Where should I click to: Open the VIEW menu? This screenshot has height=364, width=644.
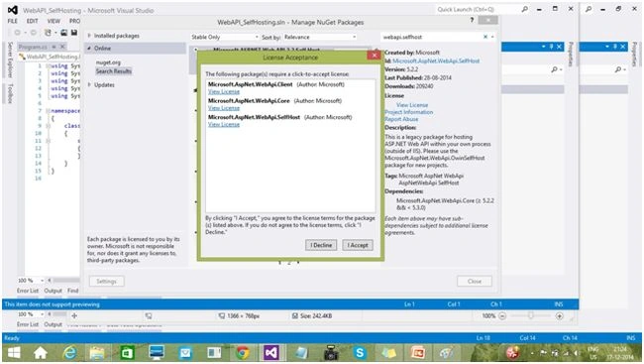pos(54,21)
